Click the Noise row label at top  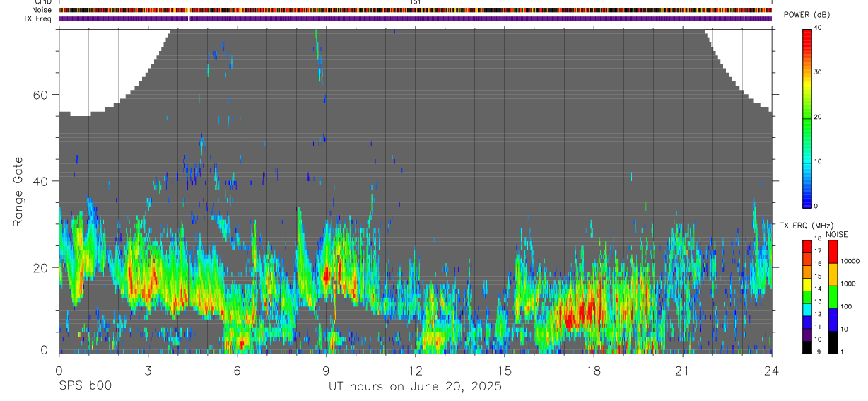(x=42, y=11)
